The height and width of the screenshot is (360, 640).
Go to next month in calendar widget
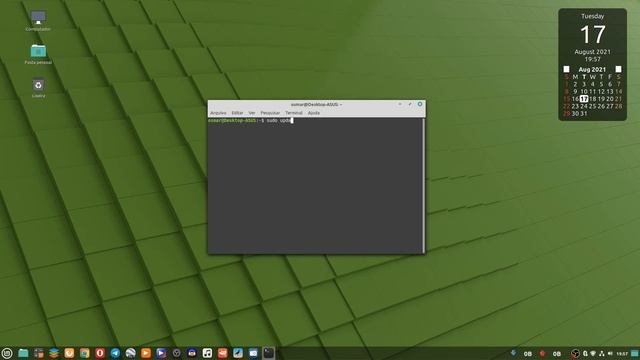pos(618,69)
